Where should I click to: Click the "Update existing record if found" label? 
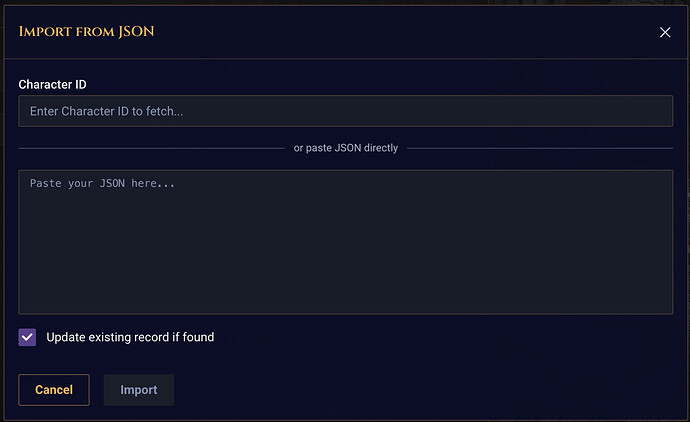point(130,337)
